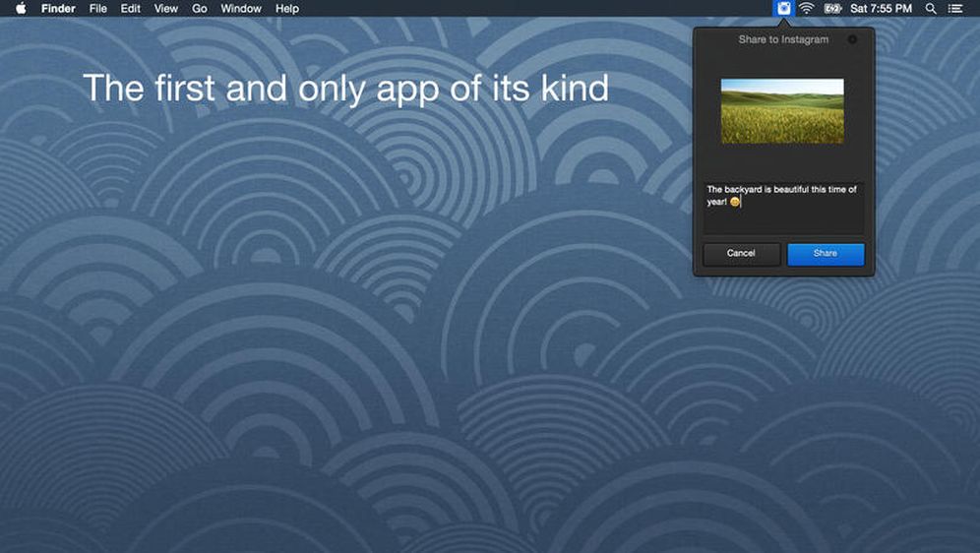Open the Wi-Fi status menu
Viewport: 980px width, 553px height.
[x=807, y=8]
